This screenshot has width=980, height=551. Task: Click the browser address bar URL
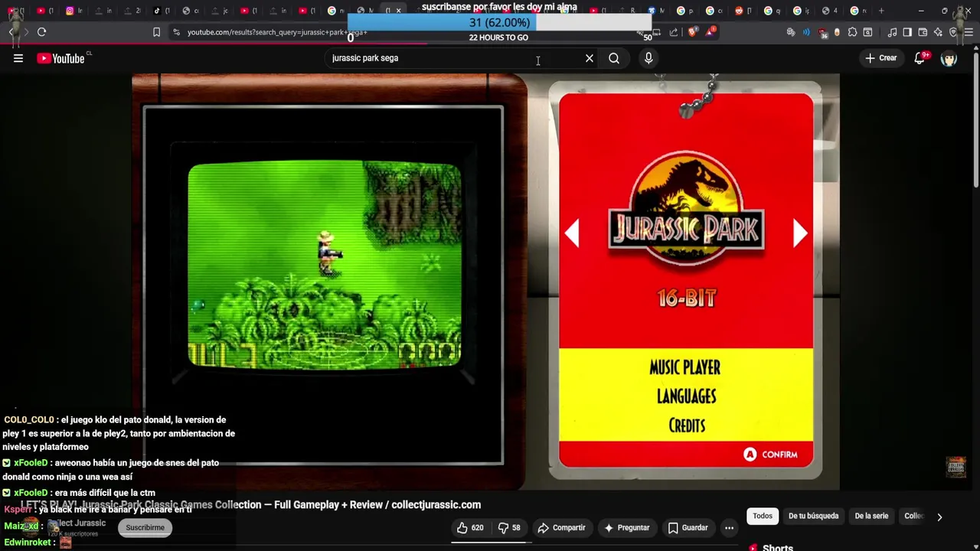(277, 32)
